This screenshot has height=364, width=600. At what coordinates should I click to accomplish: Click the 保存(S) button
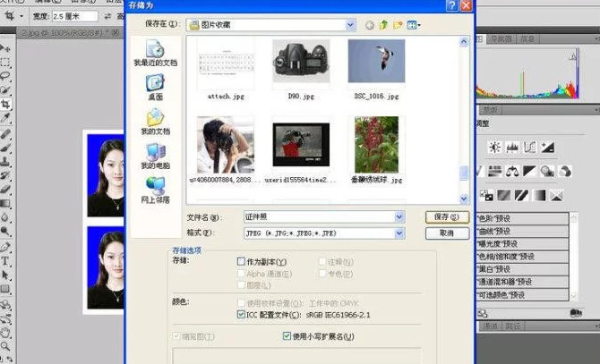(x=447, y=217)
